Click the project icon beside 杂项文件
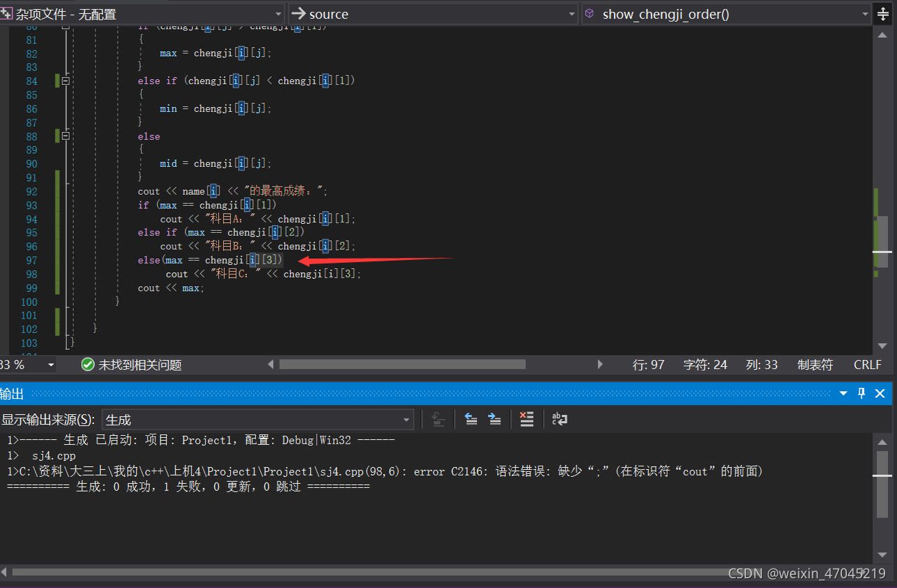897x588 pixels. point(6,13)
